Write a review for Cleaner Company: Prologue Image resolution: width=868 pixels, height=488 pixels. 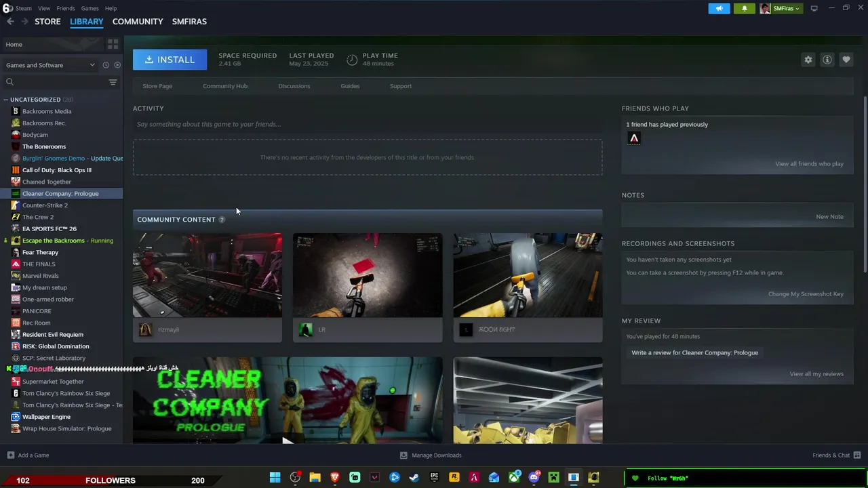[x=694, y=352]
